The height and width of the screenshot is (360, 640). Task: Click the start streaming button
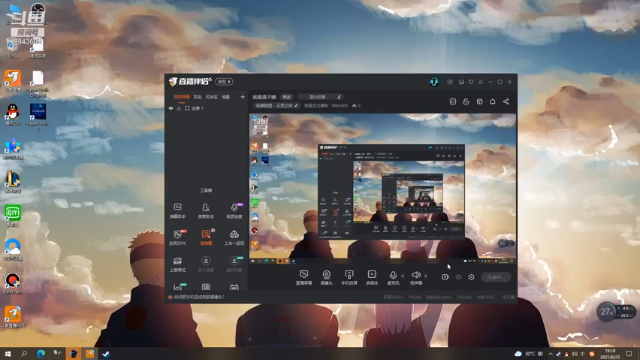coord(496,277)
